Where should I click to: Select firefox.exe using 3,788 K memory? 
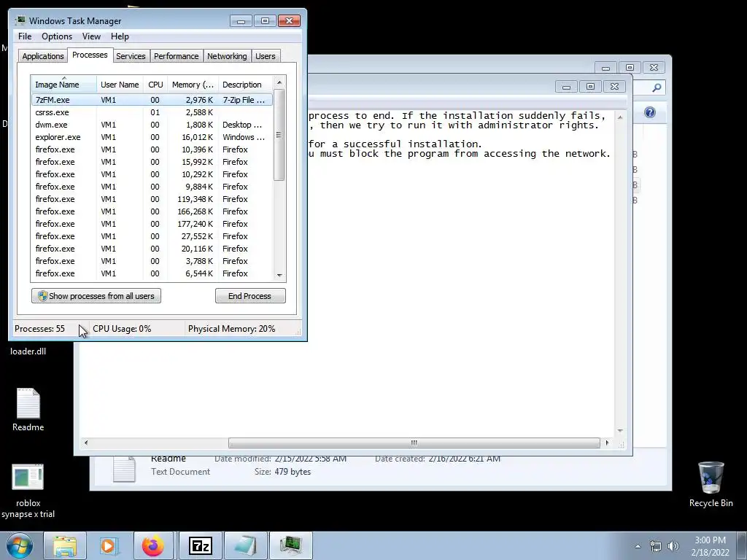(x=152, y=261)
